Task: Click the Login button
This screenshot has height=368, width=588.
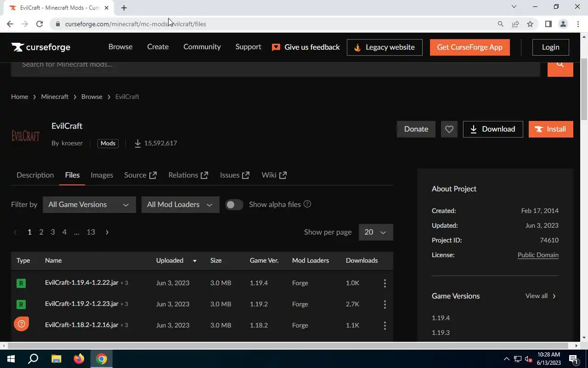Action: coord(550,47)
